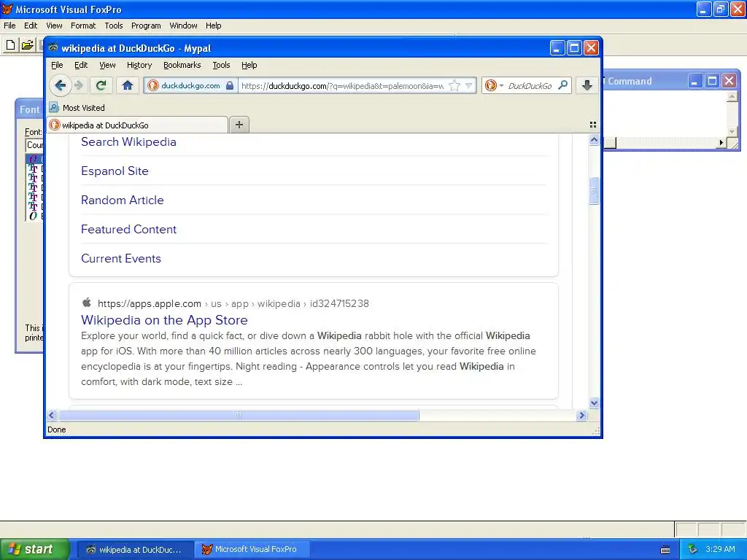Click the padlock security icon in address bar
The height and width of the screenshot is (560, 747).
[x=230, y=86]
